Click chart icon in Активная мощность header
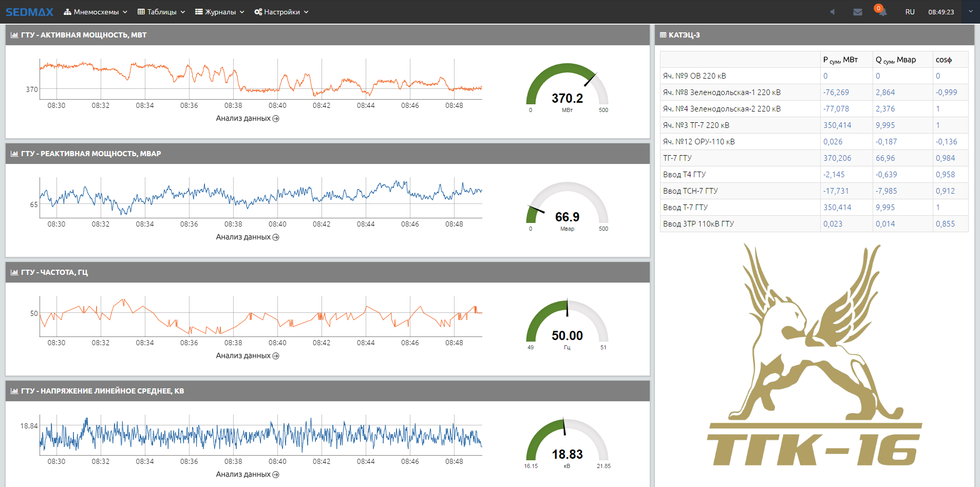 [14, 35]
